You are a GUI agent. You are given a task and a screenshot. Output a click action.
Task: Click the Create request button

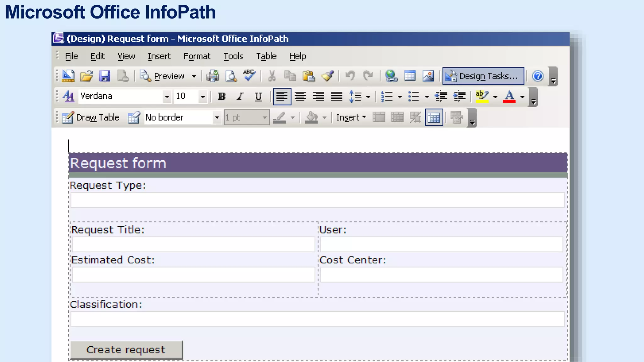coord(126,350)
